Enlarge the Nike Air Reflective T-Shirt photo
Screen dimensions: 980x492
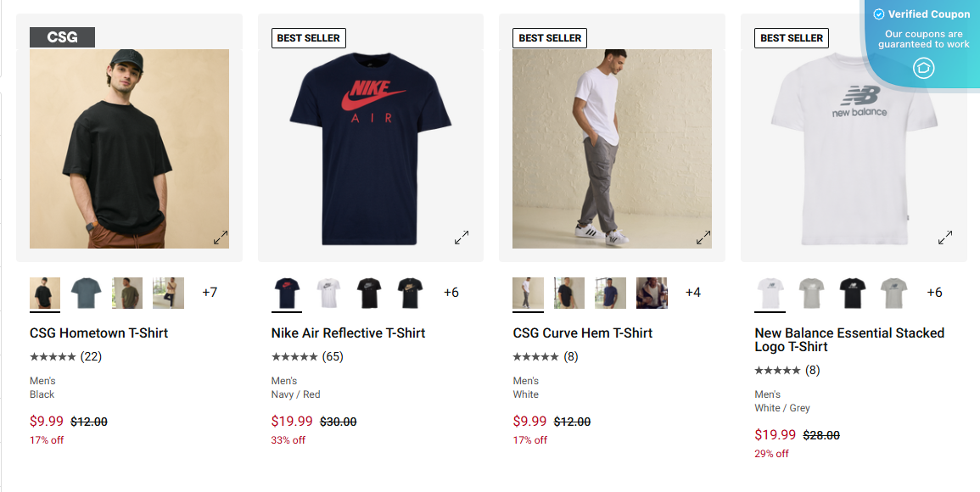coord(462,236)
